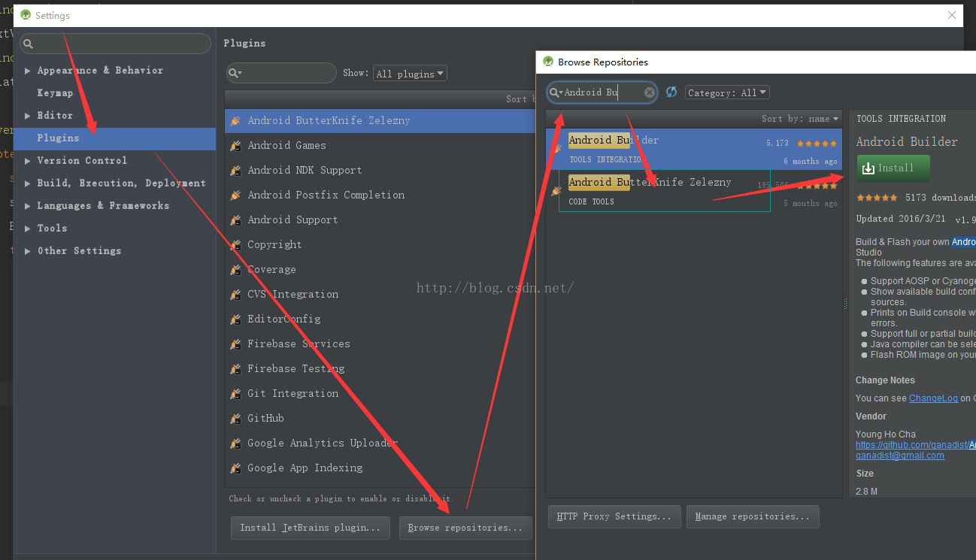This screenshot has height=560, width=976.
Task: Open the ChangeLog link
Action: tap(933, 398)
